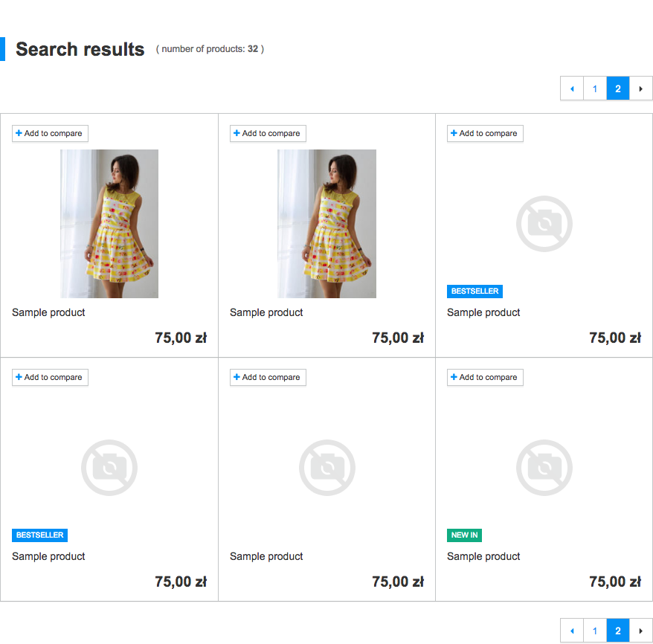
Task: Go to page 1 in bottom pagination
Action: (x=595, y=631)
